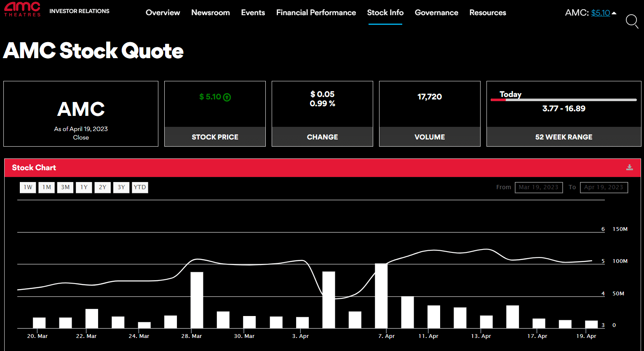644x351 pixels.
Task: Click the $5.10 ticker price link
Action: (x=601, y=13)
